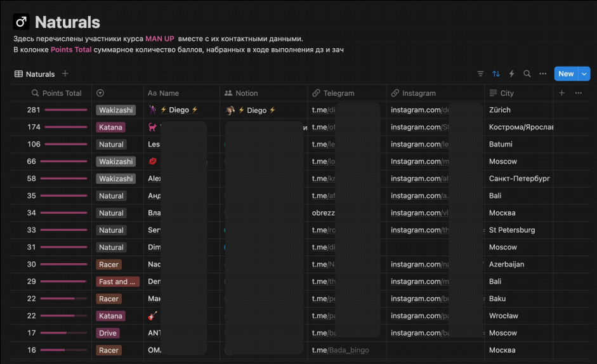
Task: Add a new column with plus icon
Action: point(561,93)
